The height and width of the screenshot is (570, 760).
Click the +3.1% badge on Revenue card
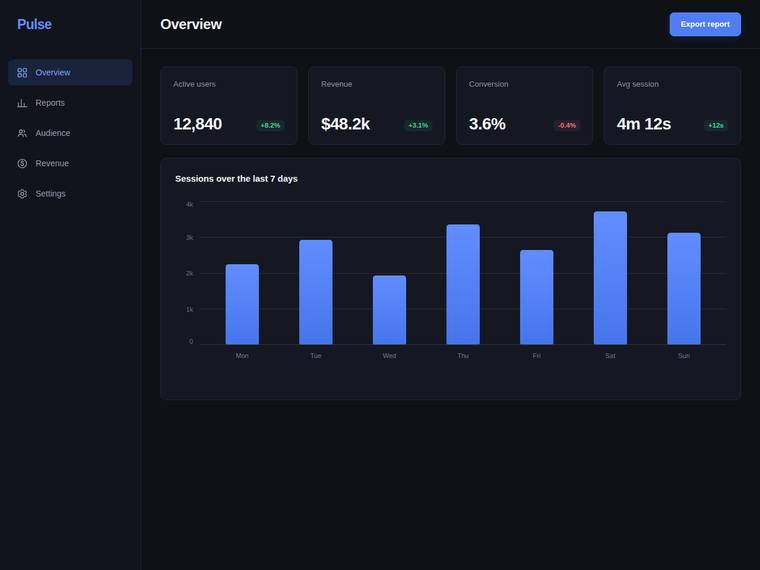[418, 126]
